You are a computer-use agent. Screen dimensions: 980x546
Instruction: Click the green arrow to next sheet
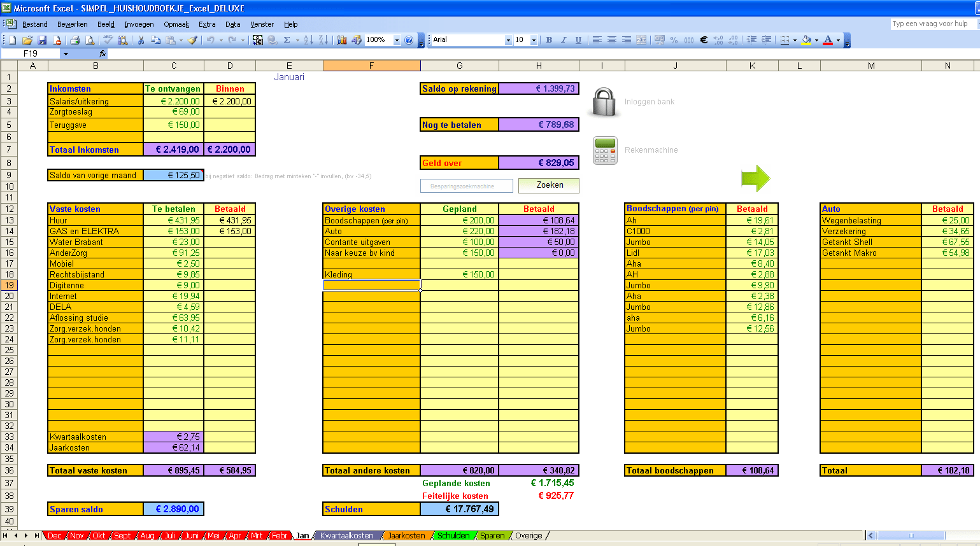point(756,178)
